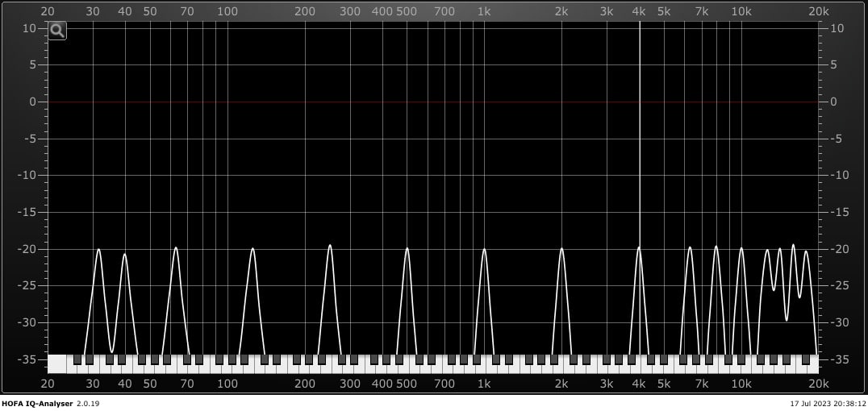Image resolution: width=868 pixels, height=411 pixels.
Task: Click the '10' dB label on the left scale
Action: pyautogui.click(x=31, y=28)
